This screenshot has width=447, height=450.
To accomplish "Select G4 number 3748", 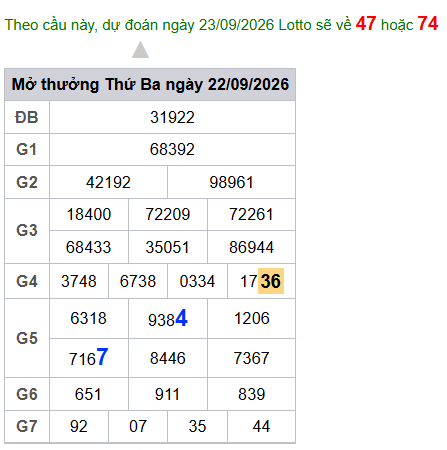I will point(79,281).
